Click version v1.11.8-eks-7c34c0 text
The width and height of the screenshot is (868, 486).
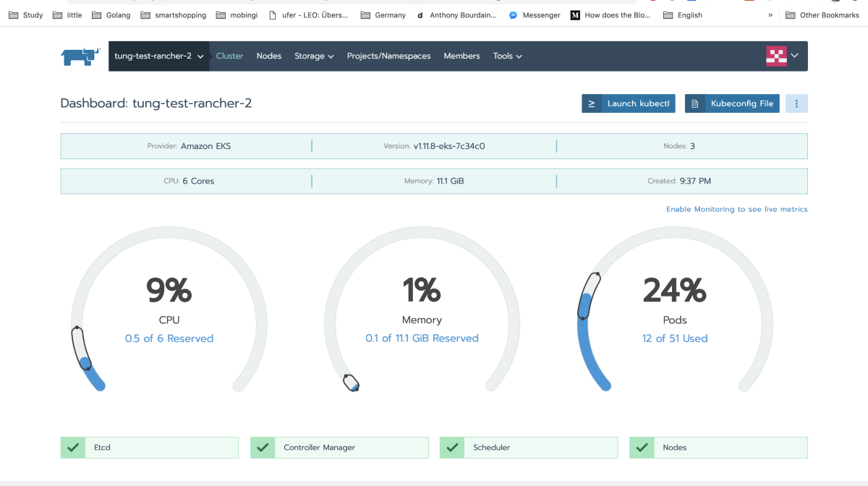coord(448,146)
